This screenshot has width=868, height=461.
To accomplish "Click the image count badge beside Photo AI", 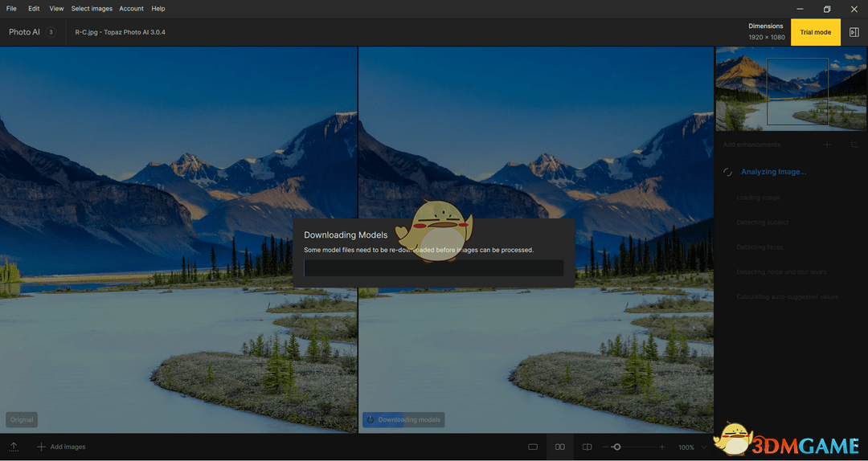I will point(51,32).
